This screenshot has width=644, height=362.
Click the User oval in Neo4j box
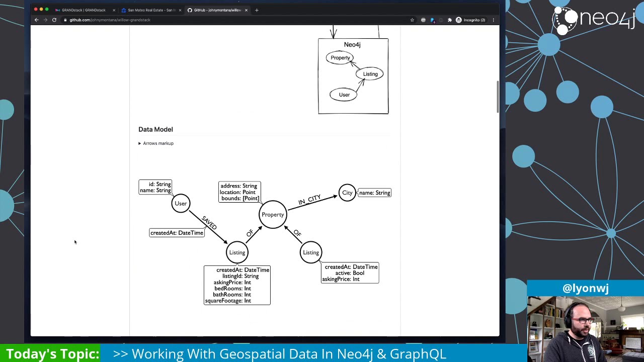(344, 95)
